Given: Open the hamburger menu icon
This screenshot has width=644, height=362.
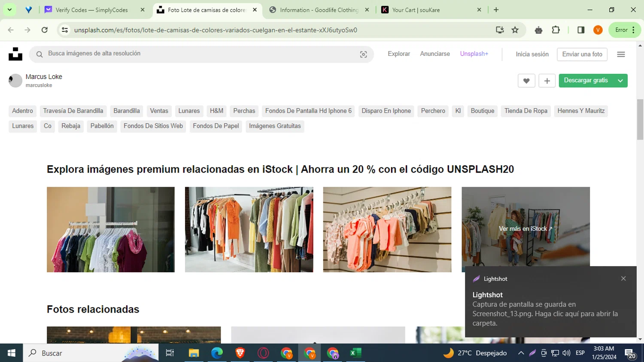Looking at the screenshot, I should click(621, 54).
